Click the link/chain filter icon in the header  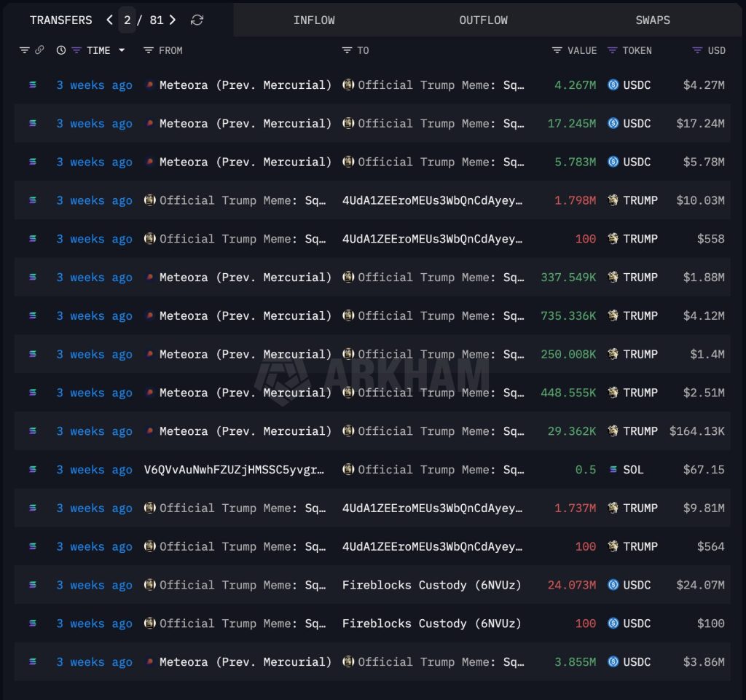[x=39, y=50]
